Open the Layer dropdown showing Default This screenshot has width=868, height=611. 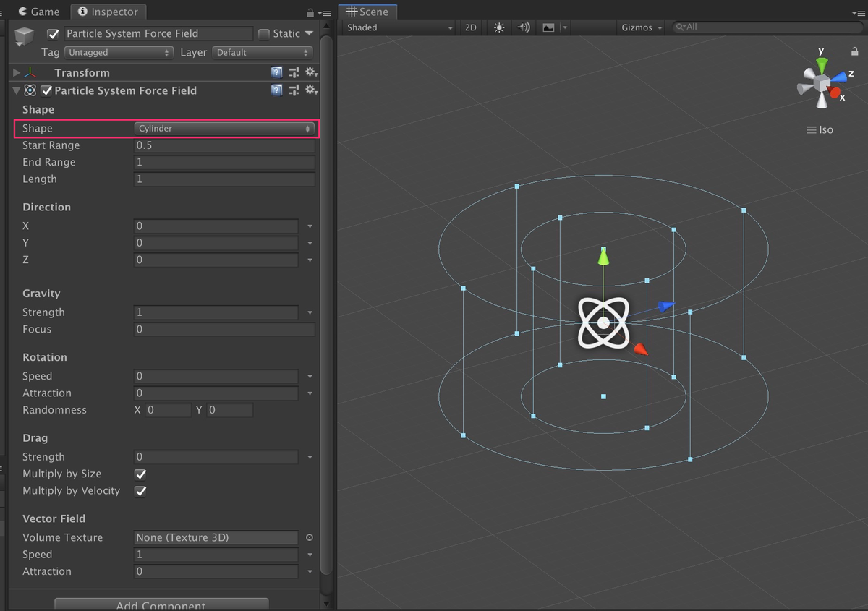[263, 53]
